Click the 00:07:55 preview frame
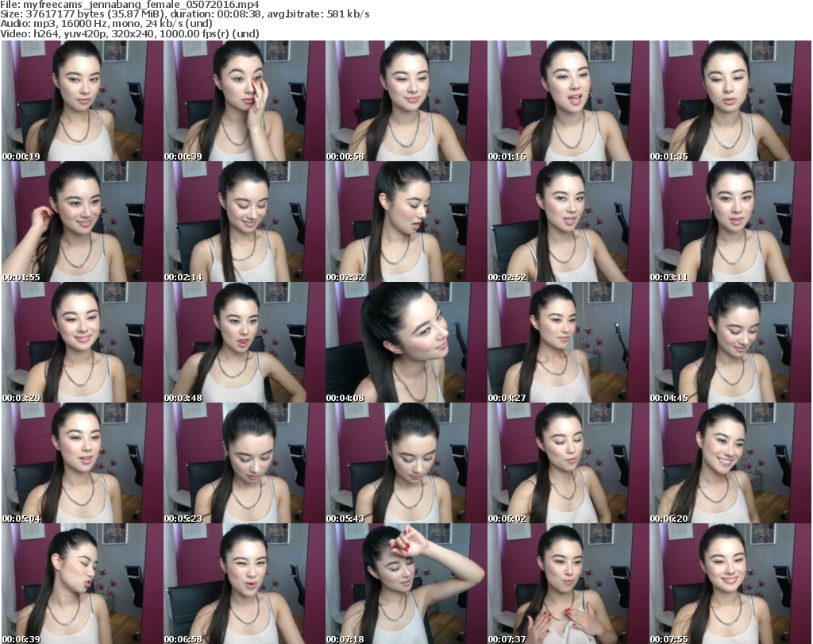The width and height of the screenshot is (813, 644). (730, 584)
